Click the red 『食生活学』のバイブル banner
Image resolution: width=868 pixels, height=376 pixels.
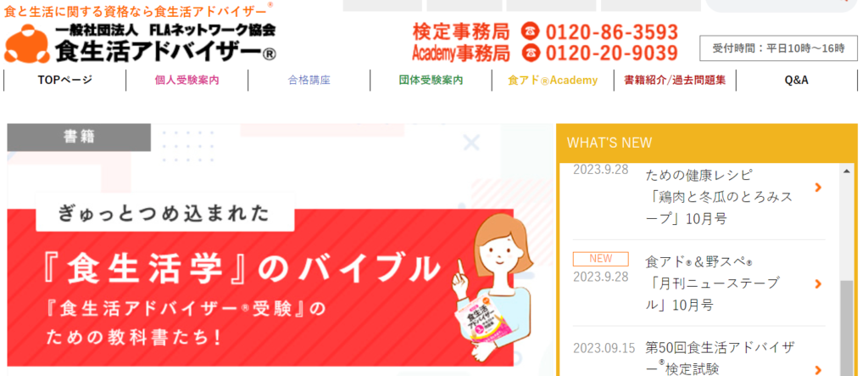(x=260, y=287)
